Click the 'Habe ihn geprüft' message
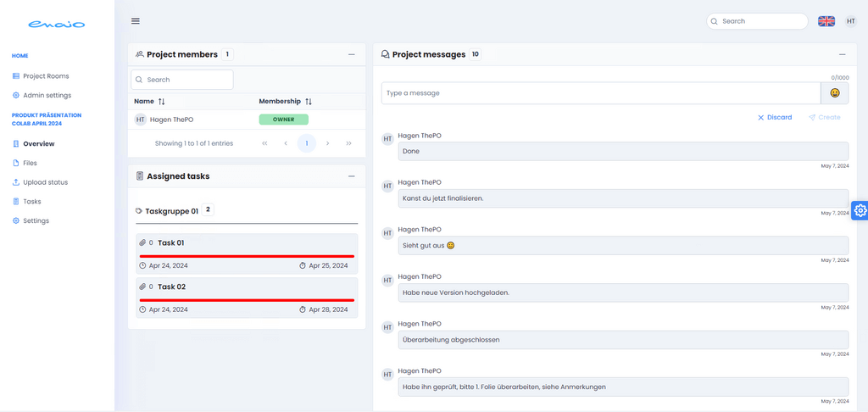 coord(623,387)
